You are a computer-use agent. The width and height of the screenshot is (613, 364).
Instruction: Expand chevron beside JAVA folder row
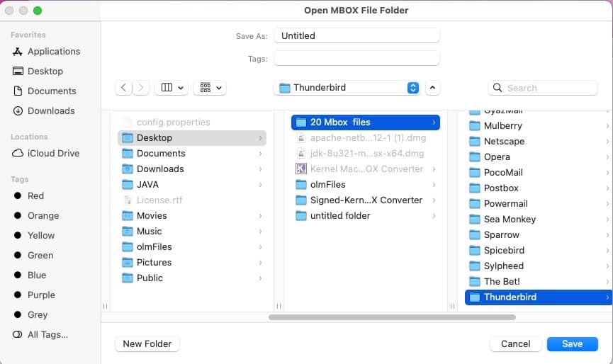(260, 184)
